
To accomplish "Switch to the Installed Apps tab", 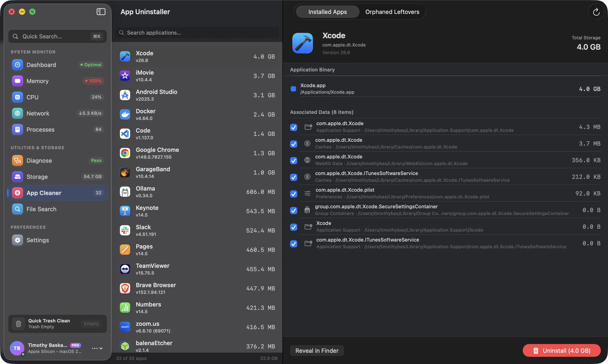I will pos(327,12).
